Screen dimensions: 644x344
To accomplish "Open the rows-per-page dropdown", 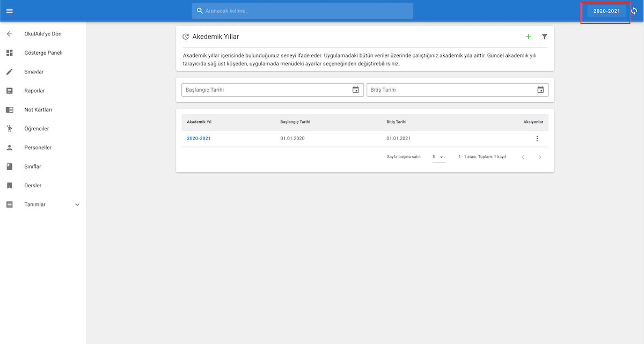I will coord(439,157).
